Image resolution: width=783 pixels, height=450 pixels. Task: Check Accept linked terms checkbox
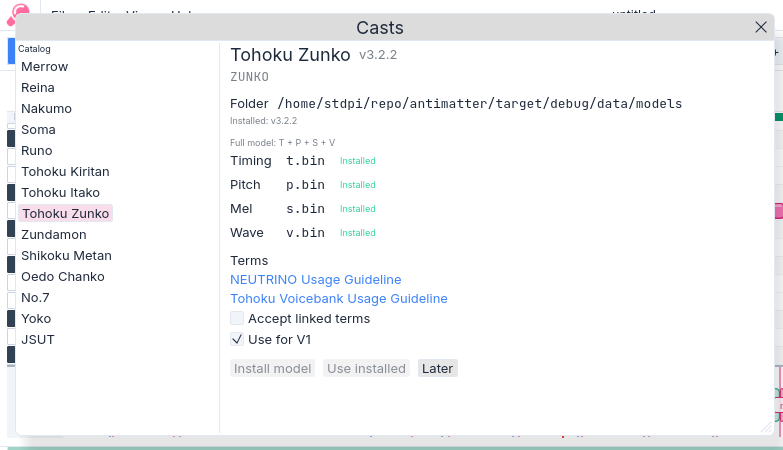pyautogui.click(x=237, y=318)
